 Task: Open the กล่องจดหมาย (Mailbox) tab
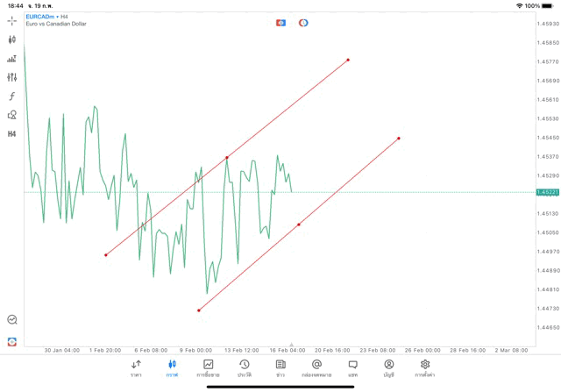click(316, 367)
